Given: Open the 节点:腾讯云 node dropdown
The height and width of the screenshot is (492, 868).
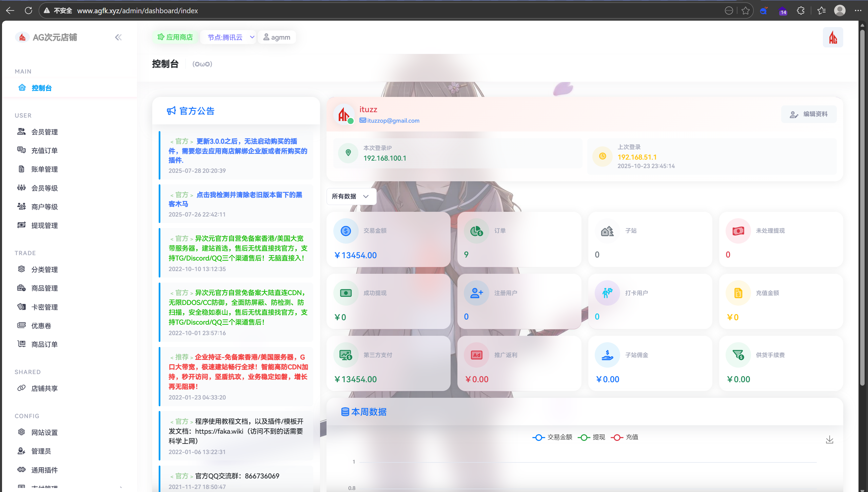Looking at the screenshot, I should coord(229,37).
